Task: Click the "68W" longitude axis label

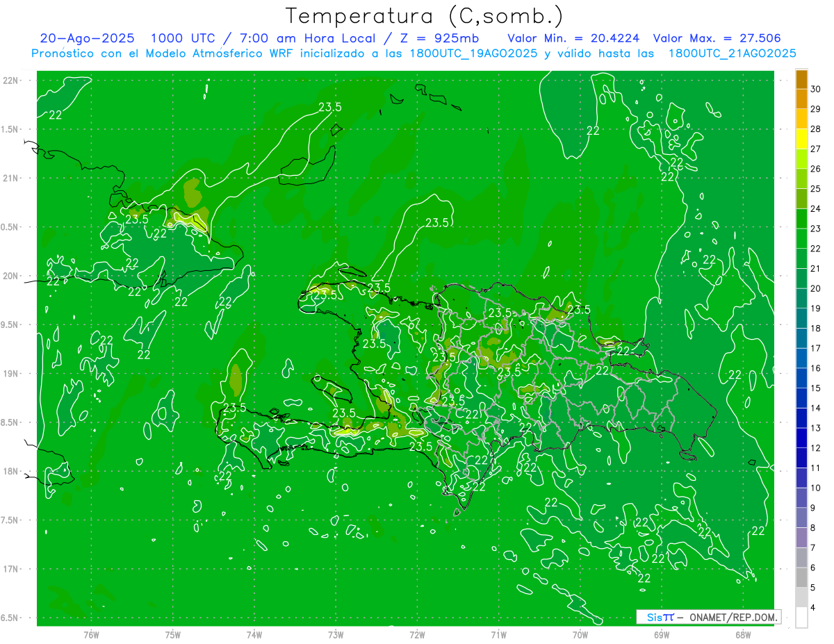Action: point(743,635)
